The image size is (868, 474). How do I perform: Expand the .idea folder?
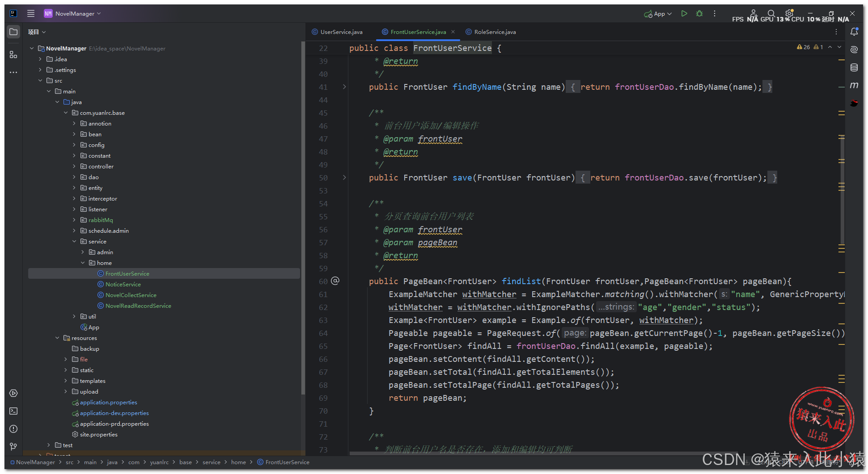click(40, 59)
